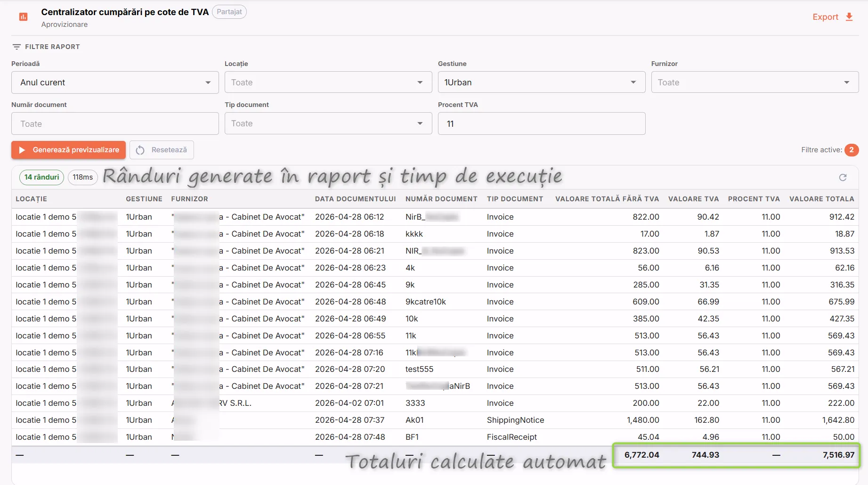Image resolution: width=868 pixels, height=485 pixels.
Task: Expand the Locație dropdown
Action: [x=328, y=82]
